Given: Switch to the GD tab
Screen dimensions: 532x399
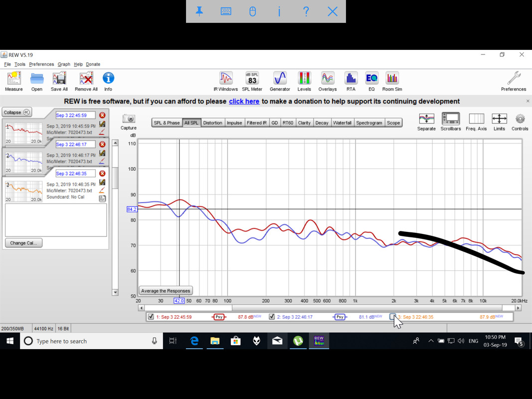Looking at the screenshot, I should click(x=275, y=123).
